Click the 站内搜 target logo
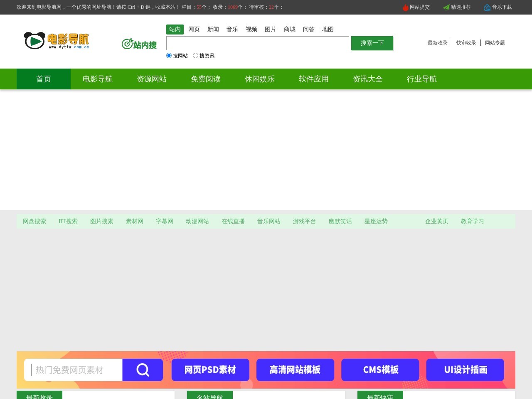The height and width of the screenshot is (399, 532). pos(139,44)
